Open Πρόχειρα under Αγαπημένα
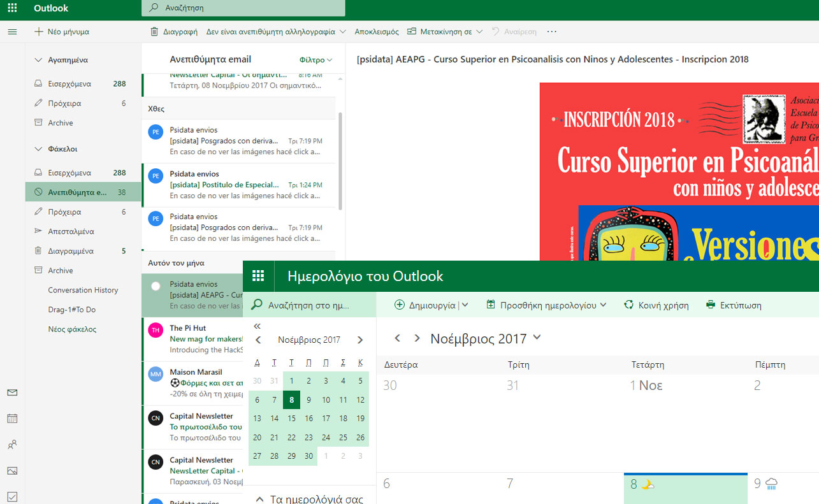 click(83, 103)
